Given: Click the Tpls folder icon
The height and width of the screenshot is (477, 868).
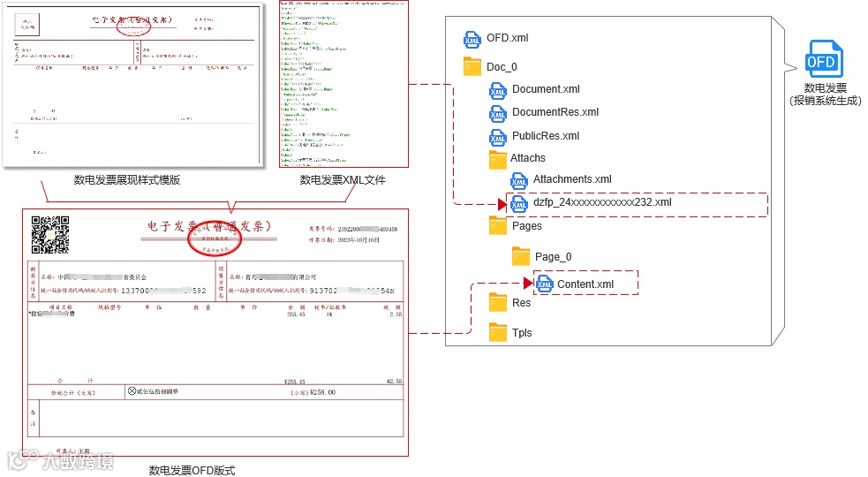Looking at the screenshot, I should [x=498, y=332].
